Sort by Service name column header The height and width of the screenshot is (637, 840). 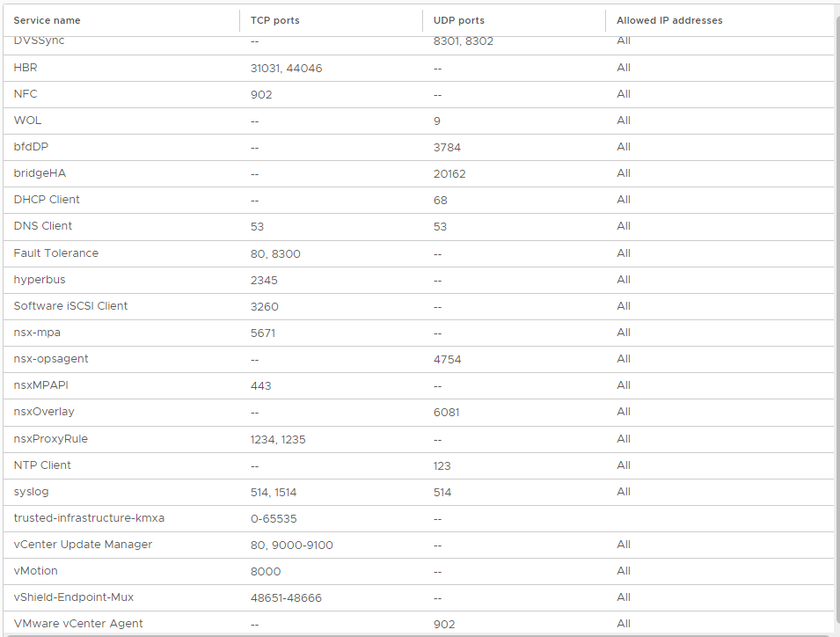point(47,20)
